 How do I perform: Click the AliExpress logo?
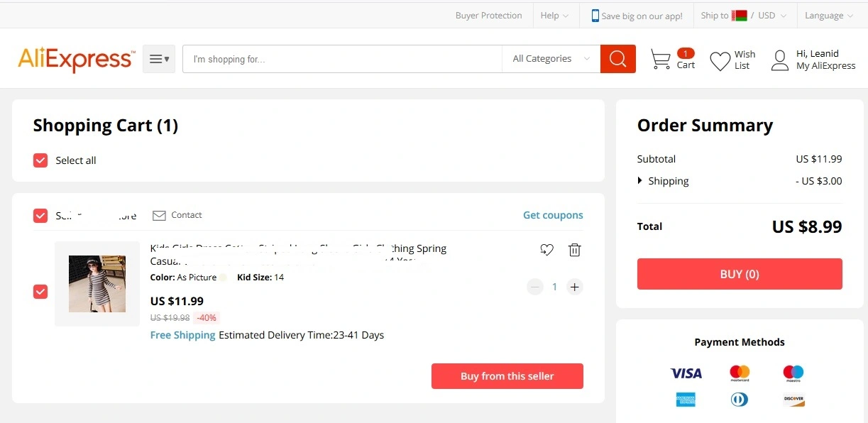tap(76, 60)
